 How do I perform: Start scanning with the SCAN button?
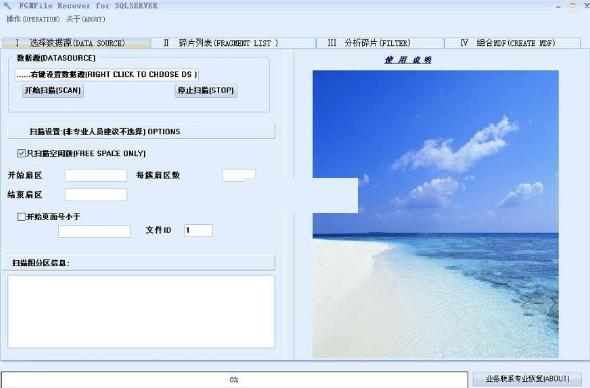[53, 90]
